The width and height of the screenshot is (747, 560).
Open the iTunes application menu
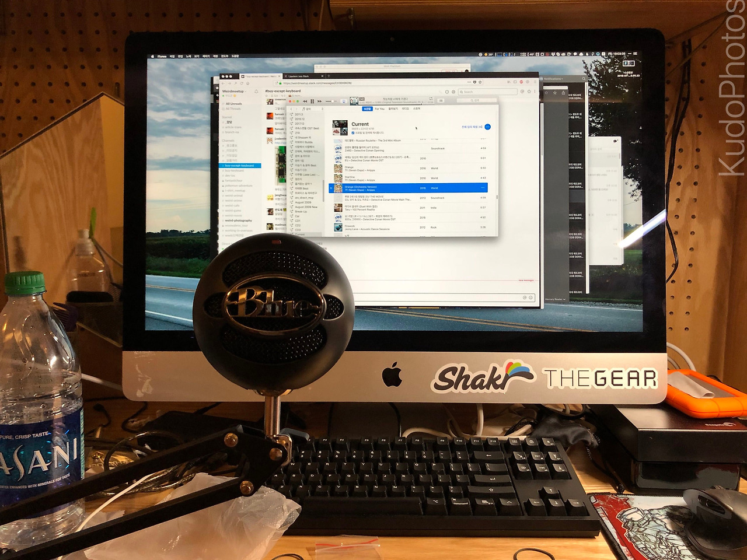pyautogui.click(x=162, y=57)
